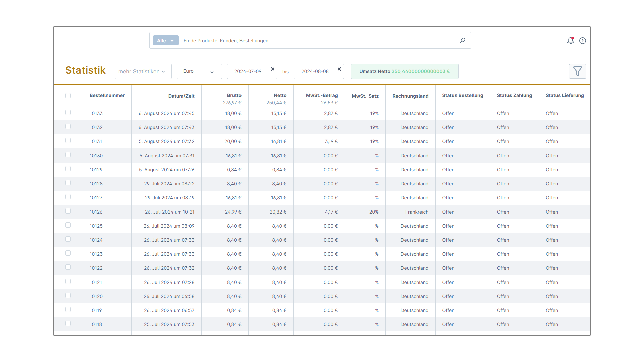Select the checkbox for order 10123
This screenshot has height=362, width=644.
pos(68,253)
